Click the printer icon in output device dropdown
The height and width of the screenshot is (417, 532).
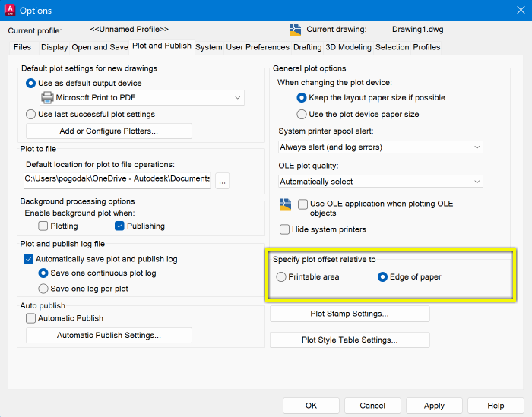[x=47, y=98]
